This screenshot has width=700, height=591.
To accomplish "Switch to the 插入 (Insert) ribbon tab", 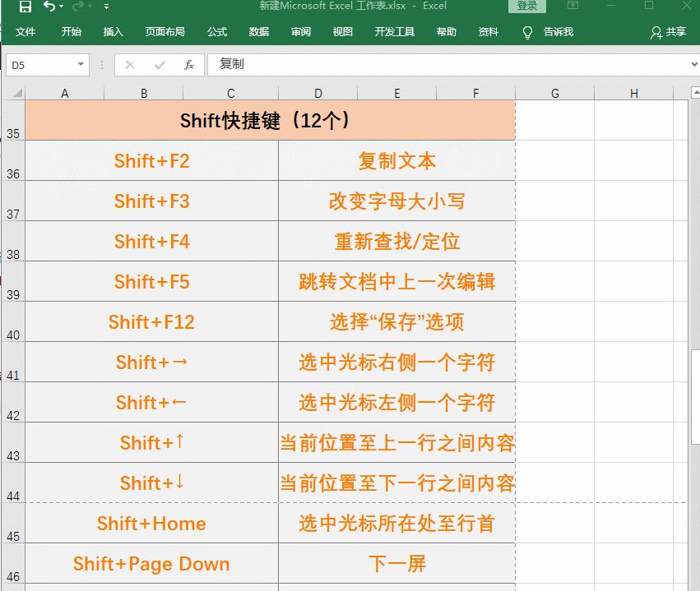I will (x=113, y=32).
